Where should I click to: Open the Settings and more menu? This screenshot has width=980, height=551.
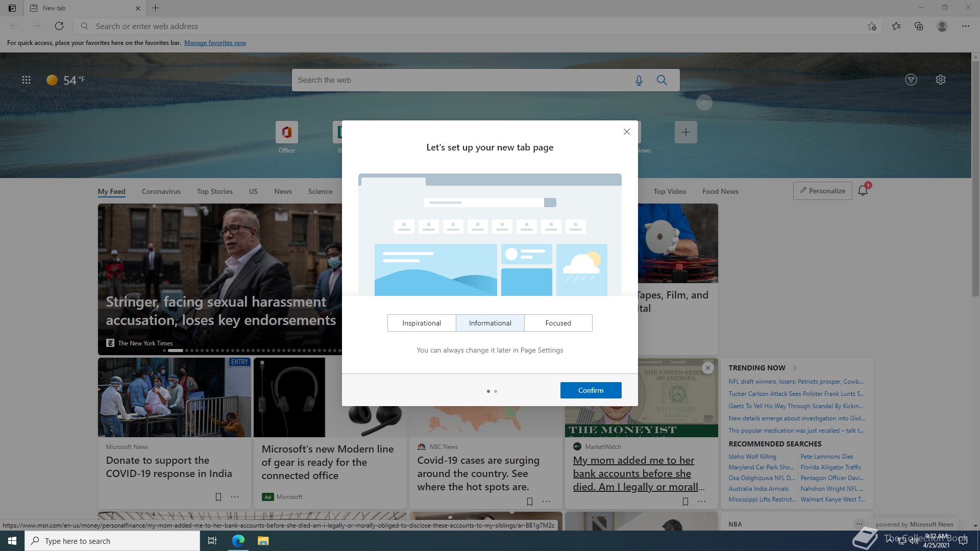click(x=966, y=26)
